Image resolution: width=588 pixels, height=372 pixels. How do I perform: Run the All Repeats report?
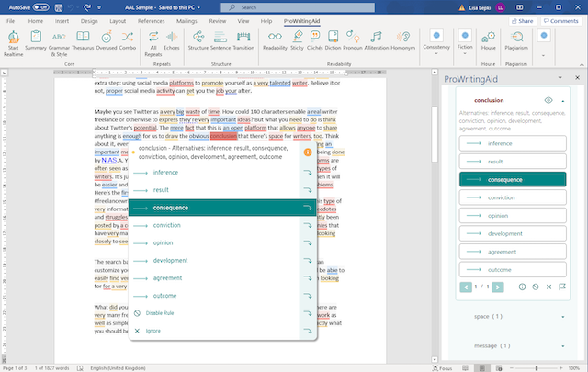click(x=153, y=43)
